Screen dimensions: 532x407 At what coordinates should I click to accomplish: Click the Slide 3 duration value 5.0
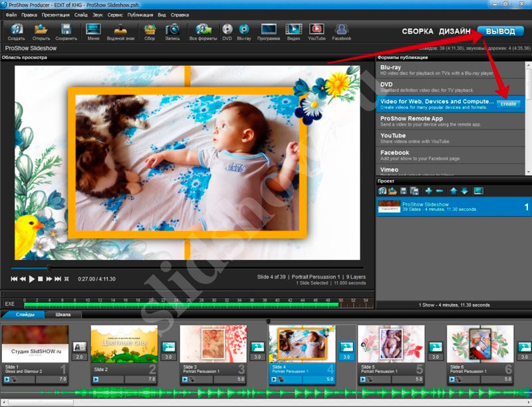[x=241, y=379]
